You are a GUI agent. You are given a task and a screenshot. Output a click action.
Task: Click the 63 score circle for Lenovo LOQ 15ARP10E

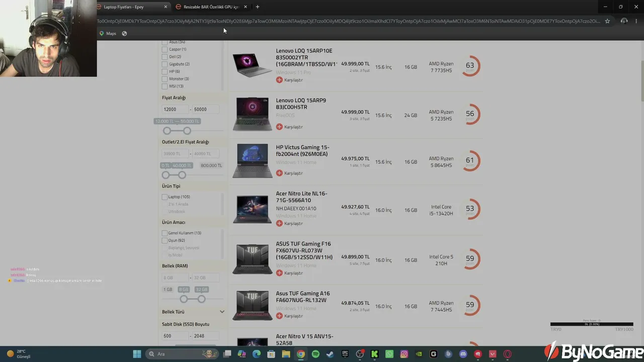tap(470, 66)
